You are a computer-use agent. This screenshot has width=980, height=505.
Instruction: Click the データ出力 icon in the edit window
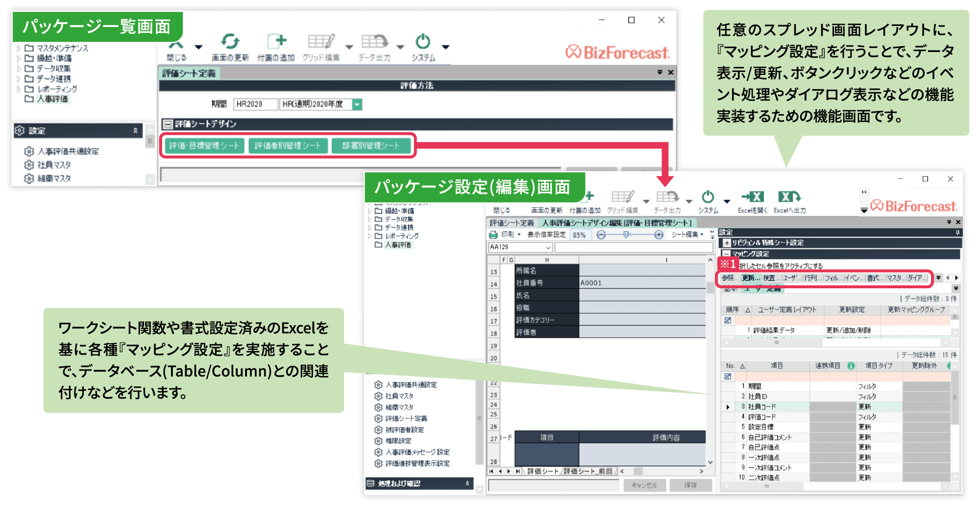click(x=667, y=197)
